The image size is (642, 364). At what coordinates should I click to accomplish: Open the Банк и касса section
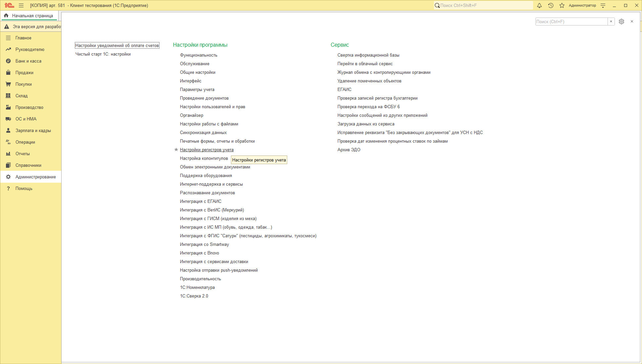tap(31, 61)
